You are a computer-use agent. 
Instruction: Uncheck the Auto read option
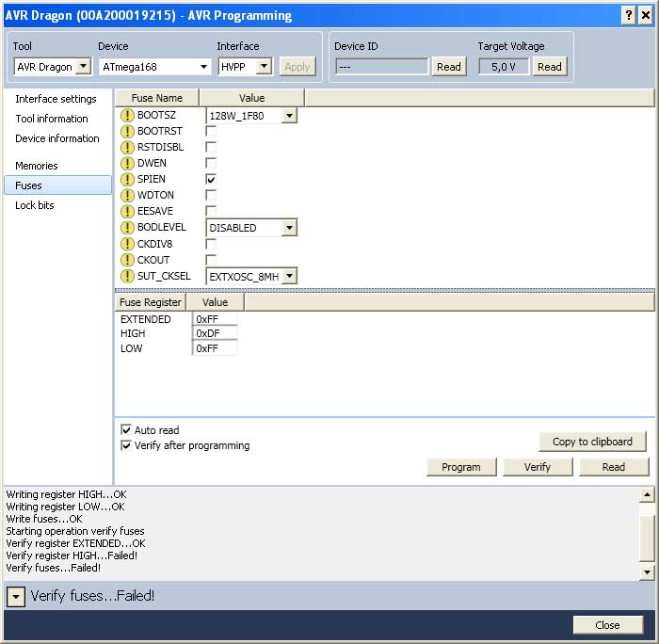point(125,429)
